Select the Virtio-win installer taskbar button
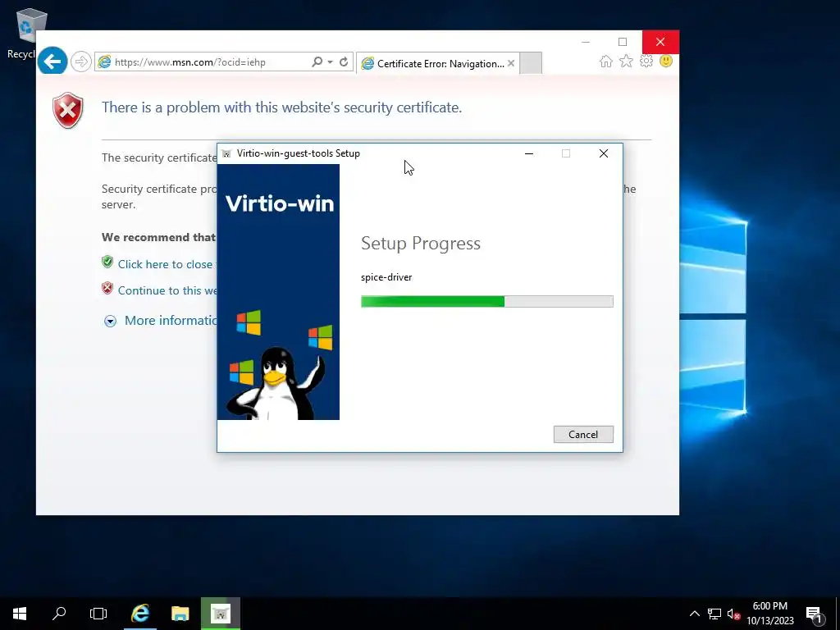This screenshot has height=630, width=840. click(x=220, y=614)
